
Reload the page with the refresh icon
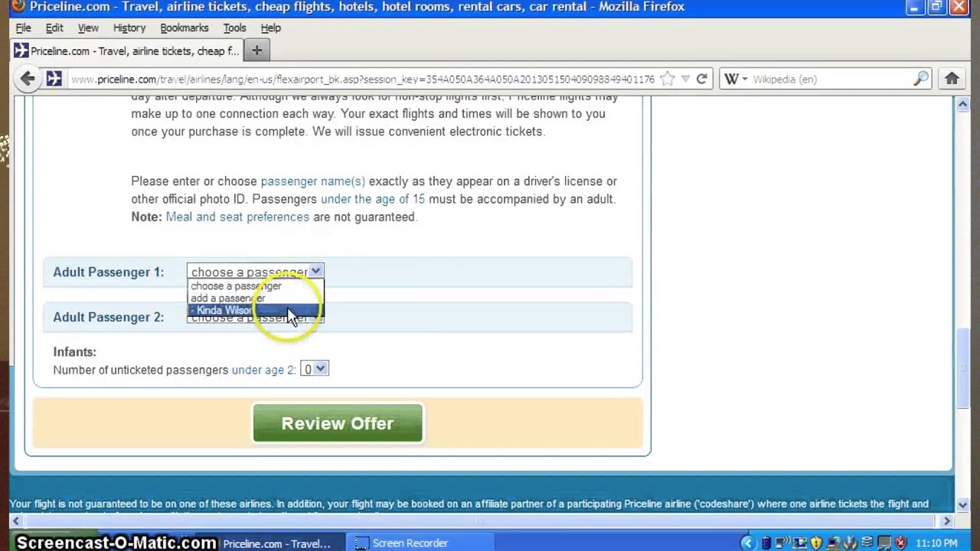point(701,79)
